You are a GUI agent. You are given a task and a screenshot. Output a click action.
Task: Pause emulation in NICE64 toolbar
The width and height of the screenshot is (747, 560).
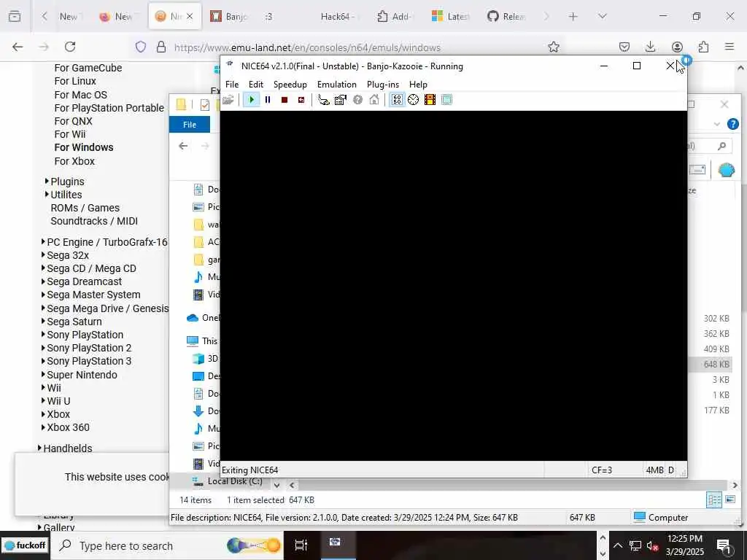[268, 100]
